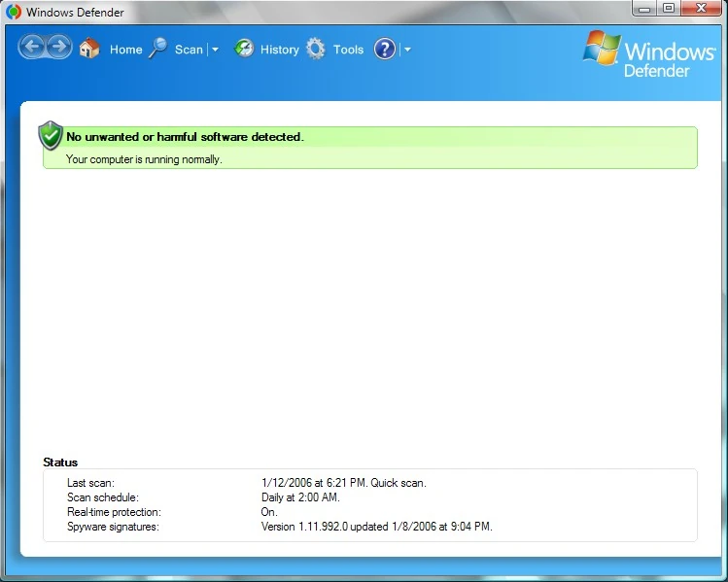Start a scan via Scan label
This screenshot has width=728, height=582.
pyautogui.click(x=189, y=50)
